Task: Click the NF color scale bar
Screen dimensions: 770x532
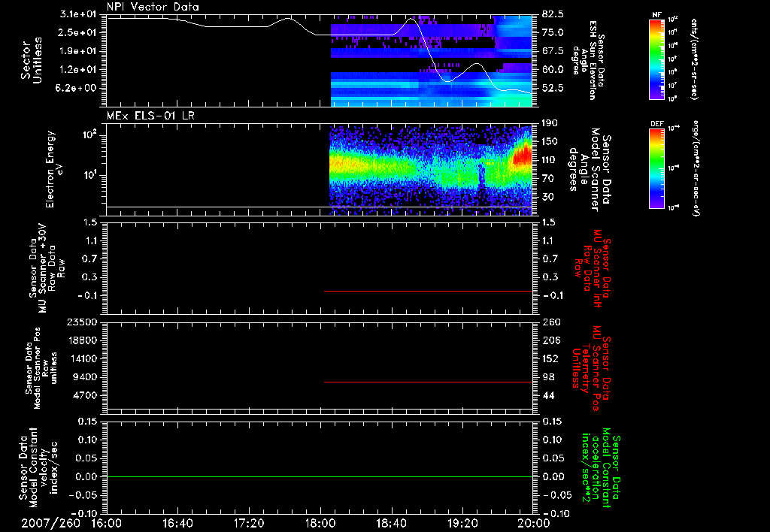Action: [x=656, y=59]
